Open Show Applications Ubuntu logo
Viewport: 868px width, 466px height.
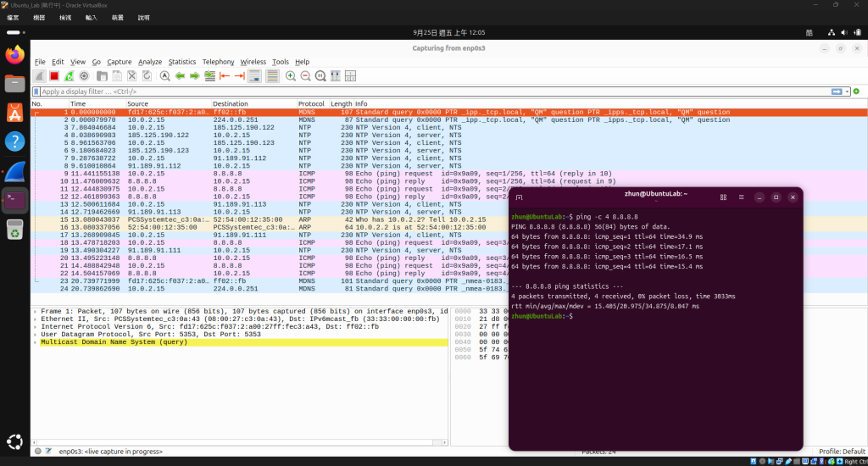point(15,441)
